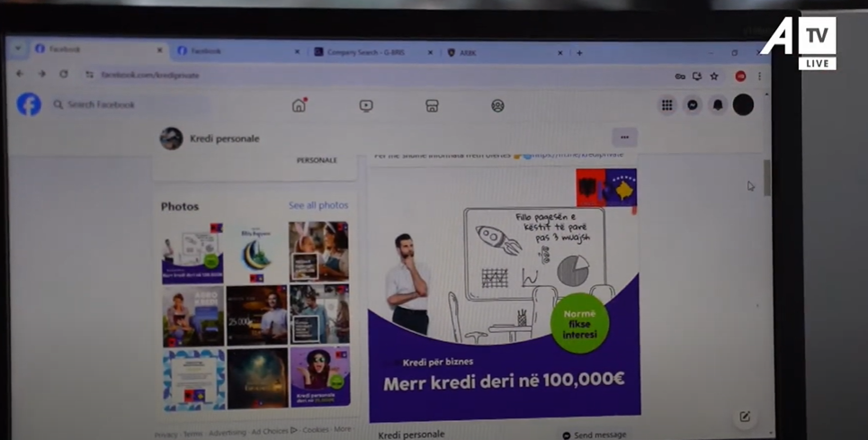Open the Facebook Home feed icon
868x440 pixels.
(x=299, y=105)
